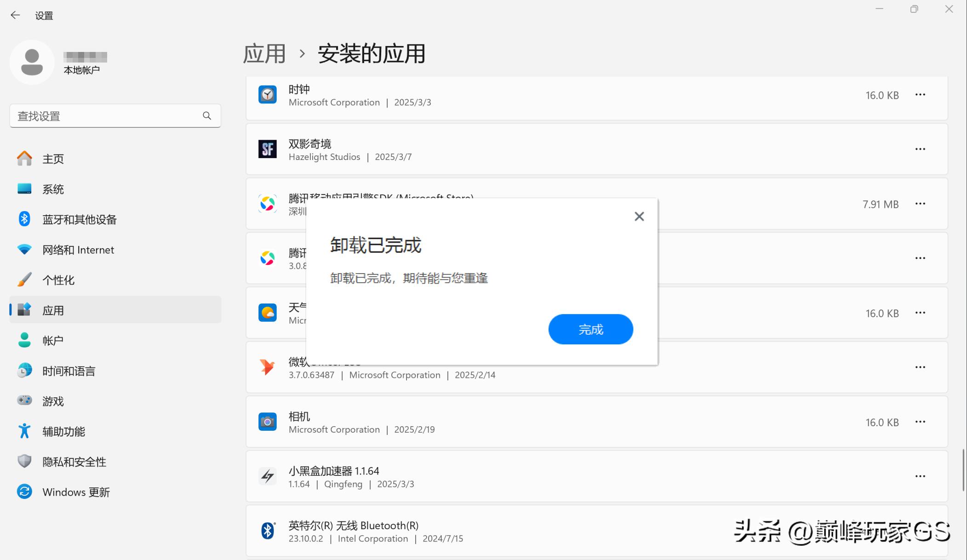Click the back arrow to return
The image size is (967, 560).
16,15
